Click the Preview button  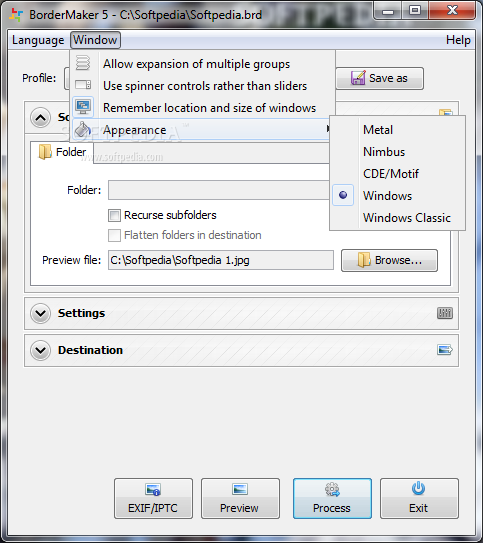point(240,499)
